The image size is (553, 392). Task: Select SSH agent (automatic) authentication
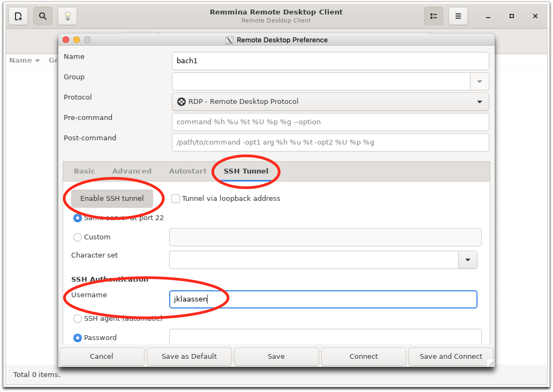coord(78,319)
